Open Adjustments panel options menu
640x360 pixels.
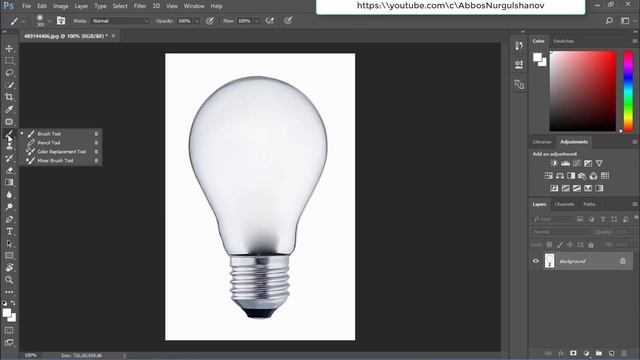coord(635,142)
